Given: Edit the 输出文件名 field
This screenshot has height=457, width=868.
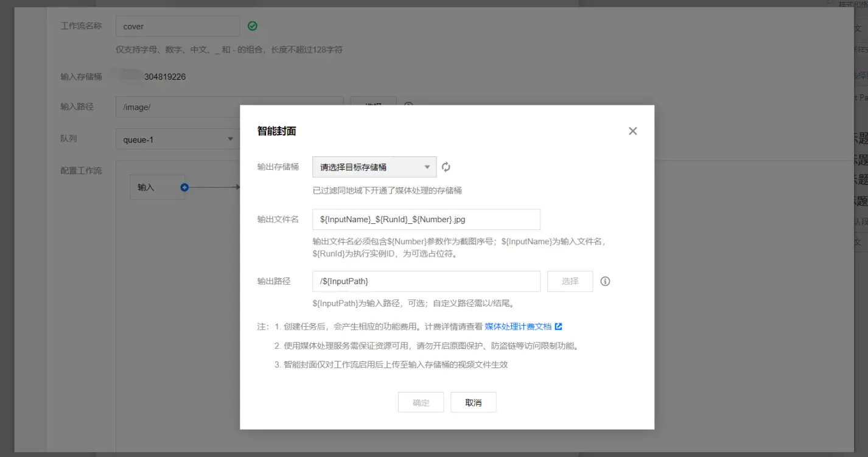Looking at the screenshot, I should point(426,219).
